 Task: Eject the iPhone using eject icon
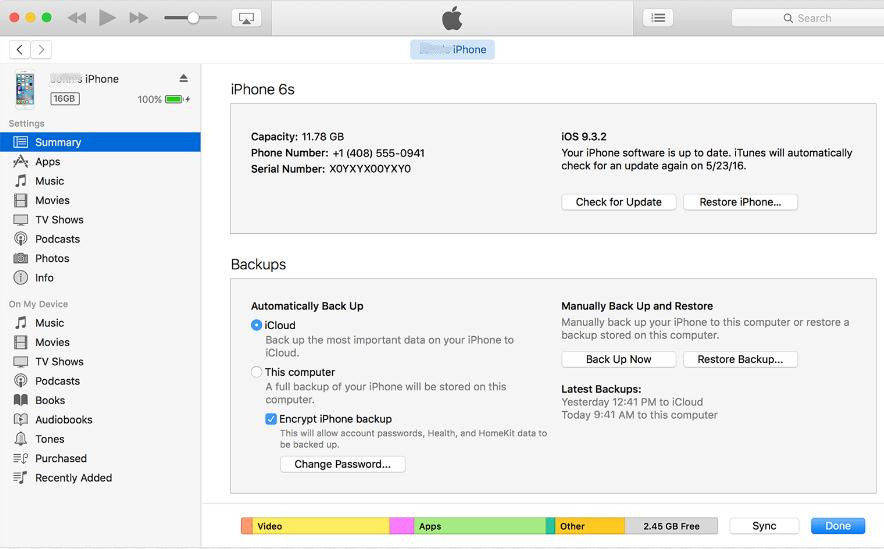[x=183, y=78]
